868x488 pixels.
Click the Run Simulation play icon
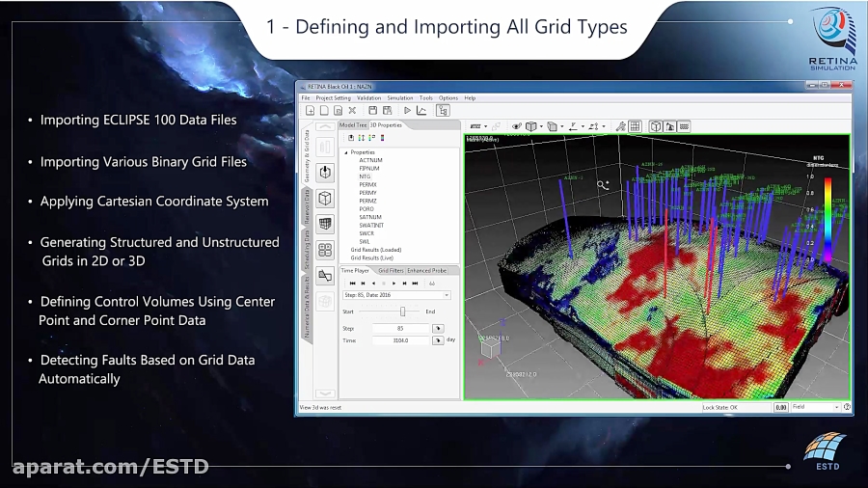coord(407,111)
